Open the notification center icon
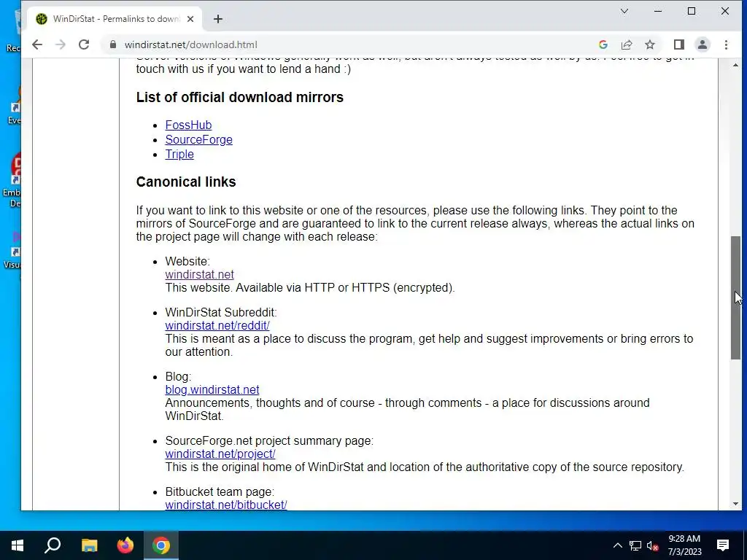 click(723, 545)
